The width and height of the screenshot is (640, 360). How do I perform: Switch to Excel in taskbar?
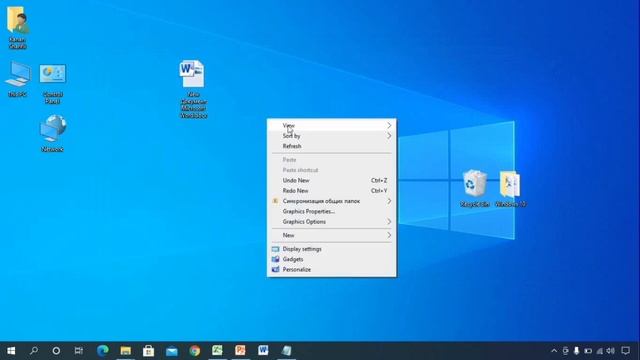[218, 351]
